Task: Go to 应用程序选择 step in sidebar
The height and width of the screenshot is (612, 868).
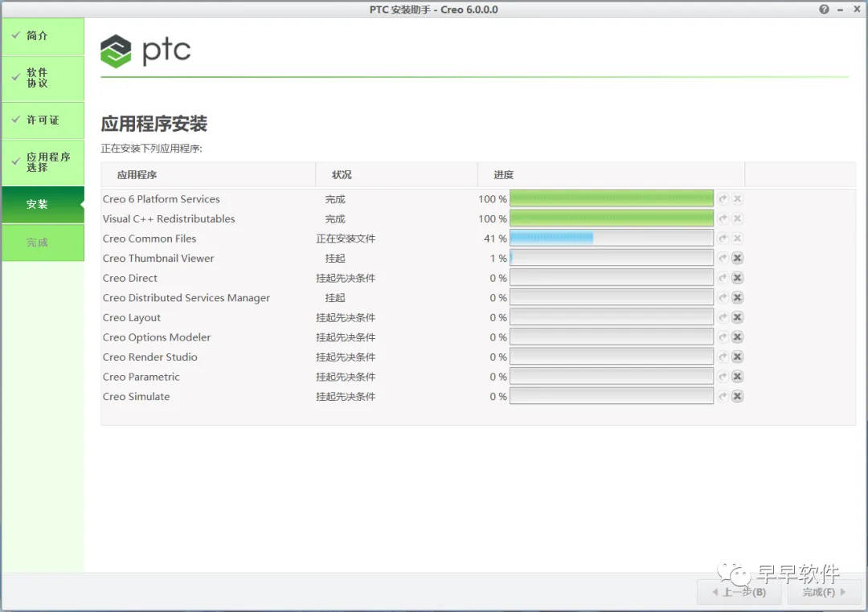Action: (43, 162)
